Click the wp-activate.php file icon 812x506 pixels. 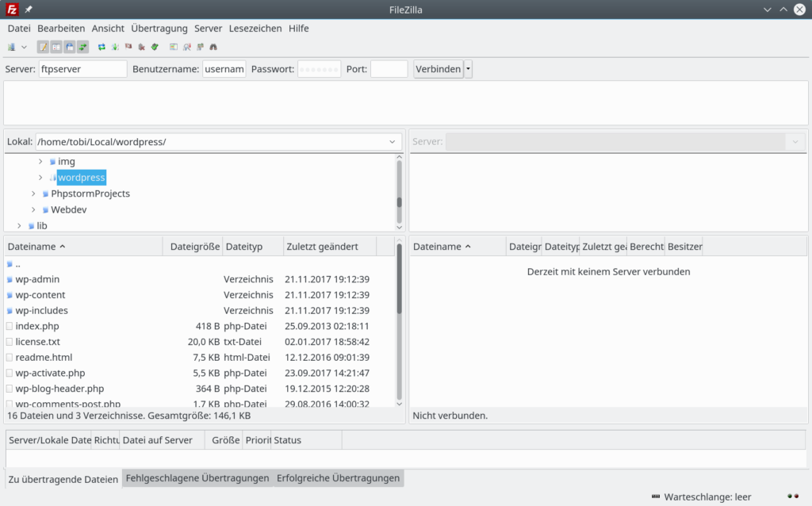(10, 373)
